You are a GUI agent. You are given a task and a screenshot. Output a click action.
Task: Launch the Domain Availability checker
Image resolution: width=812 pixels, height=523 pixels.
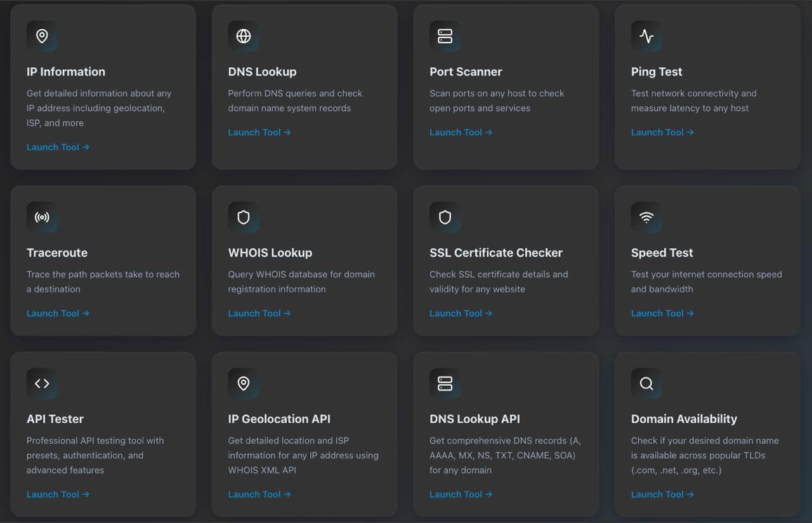tap(662, 494)
